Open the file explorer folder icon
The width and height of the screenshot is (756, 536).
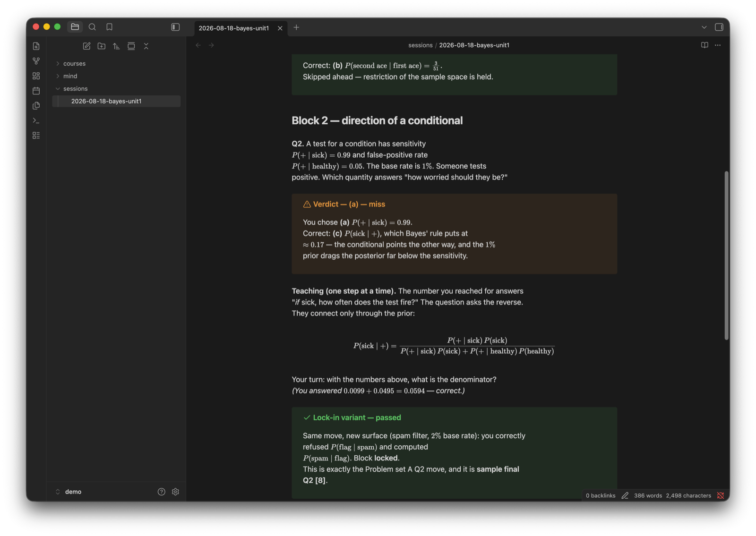75,27
